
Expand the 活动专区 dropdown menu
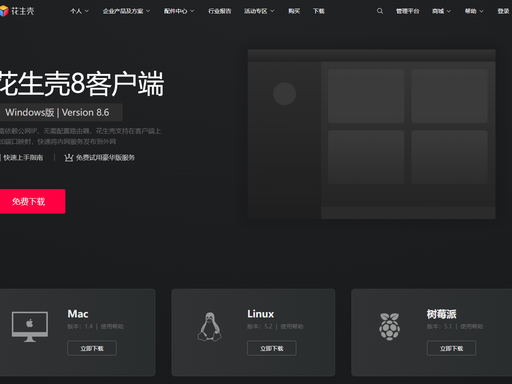[x=259, y=11]
